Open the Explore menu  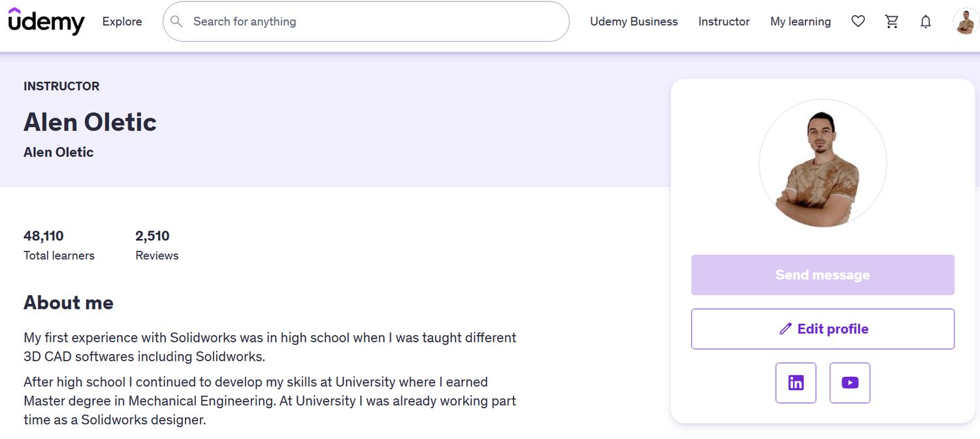pyautogui.click(x=122, y=22)
